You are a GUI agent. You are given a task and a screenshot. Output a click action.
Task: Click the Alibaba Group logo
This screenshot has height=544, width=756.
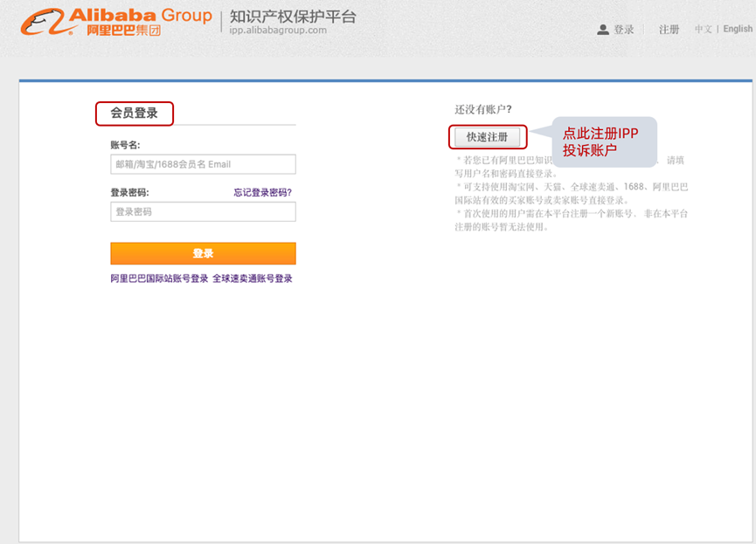[x=115, y=22]
